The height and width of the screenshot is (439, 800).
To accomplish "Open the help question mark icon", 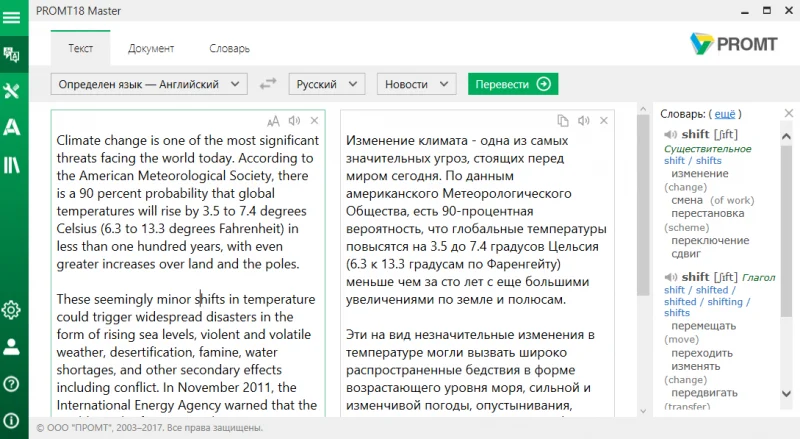I will (x=11, y=384).
